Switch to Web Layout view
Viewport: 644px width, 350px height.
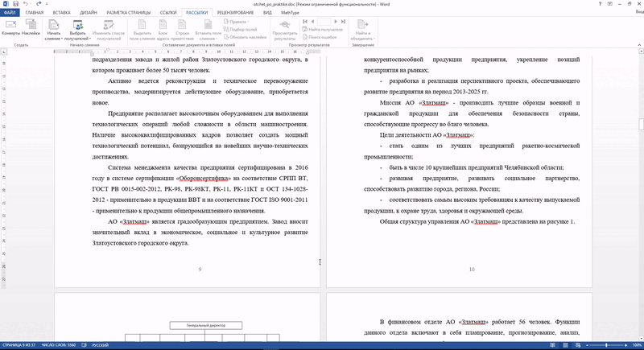(578, 345)
